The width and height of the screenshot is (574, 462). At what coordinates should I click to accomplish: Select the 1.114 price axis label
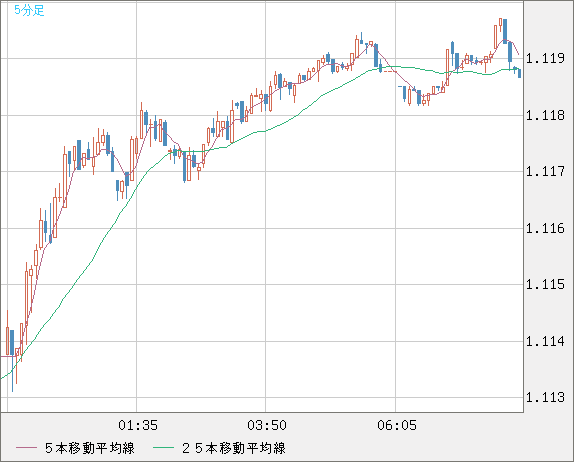(x=545, y=341)
